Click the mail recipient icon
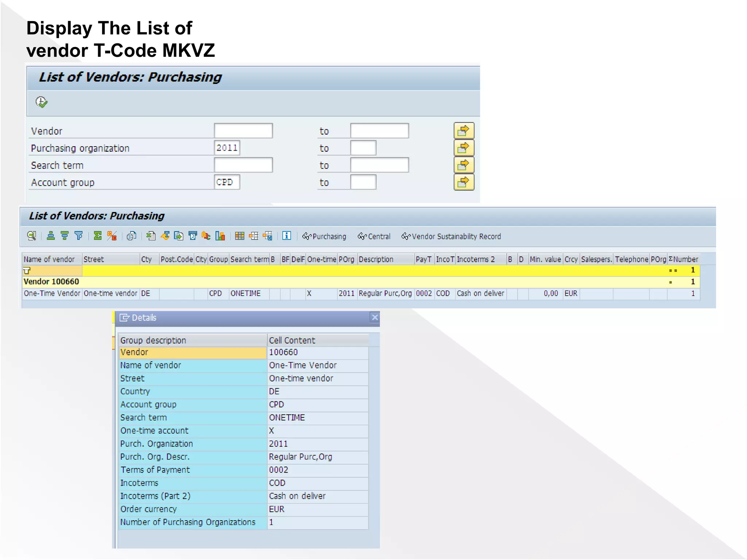The image size is (747, 560). [x=193, y=236]
